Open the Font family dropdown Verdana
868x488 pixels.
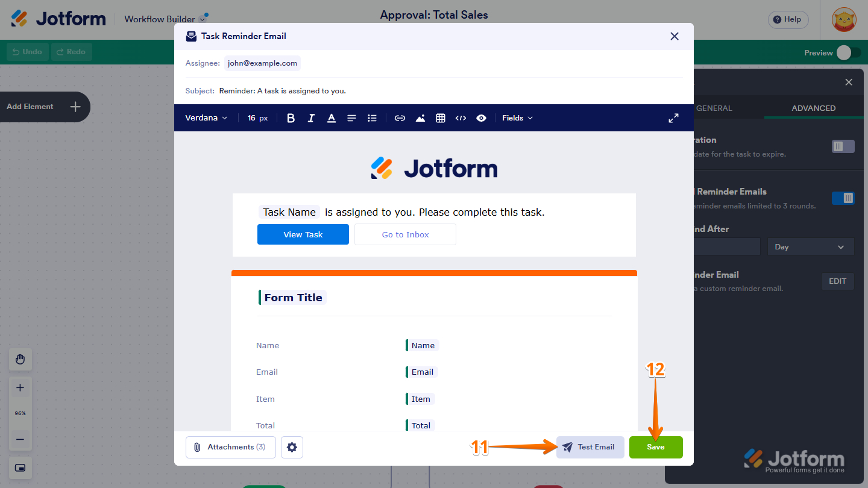[x=206, y=118]
